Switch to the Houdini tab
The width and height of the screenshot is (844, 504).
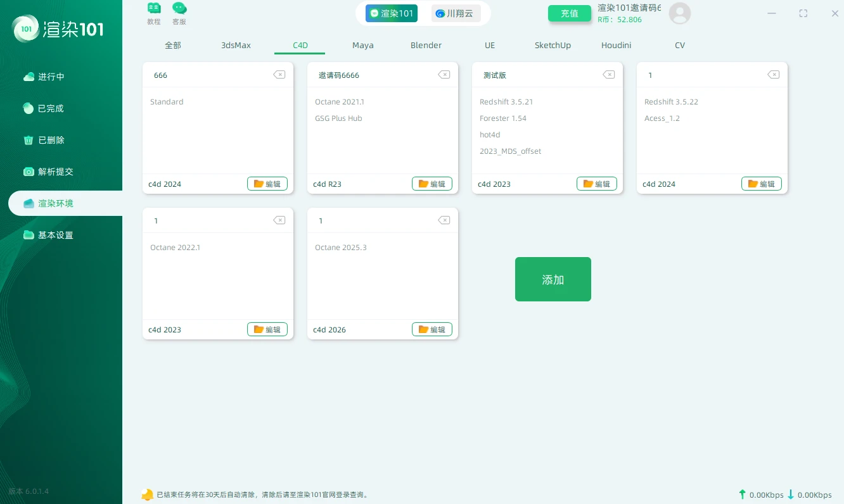click(617, 46)
